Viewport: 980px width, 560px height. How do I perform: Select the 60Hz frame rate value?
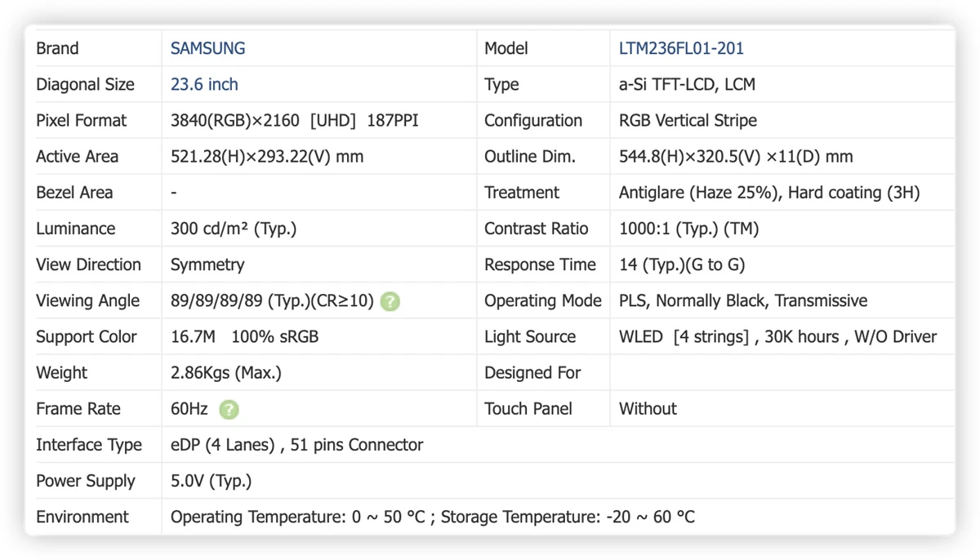pos(189,408)
